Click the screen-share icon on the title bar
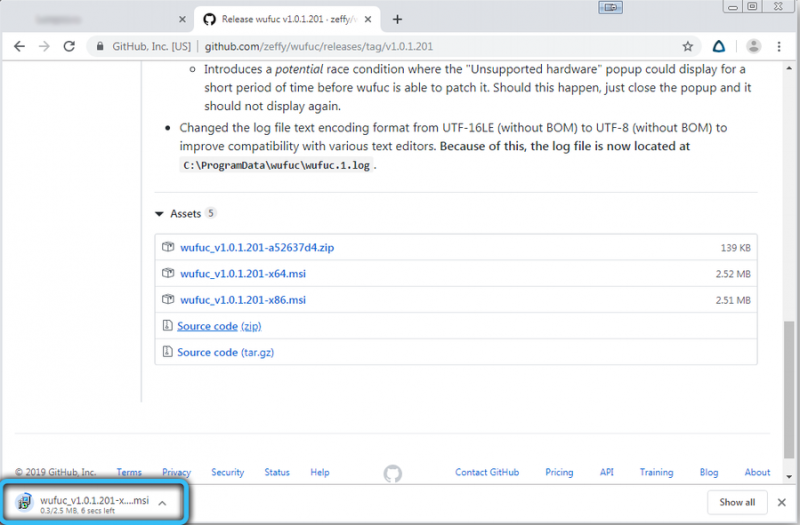 point(611,7)
